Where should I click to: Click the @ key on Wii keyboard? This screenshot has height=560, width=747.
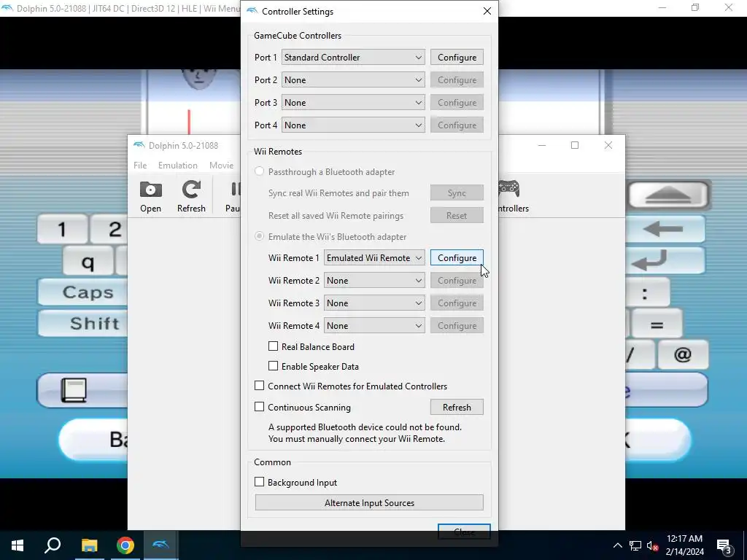point(683,355)
